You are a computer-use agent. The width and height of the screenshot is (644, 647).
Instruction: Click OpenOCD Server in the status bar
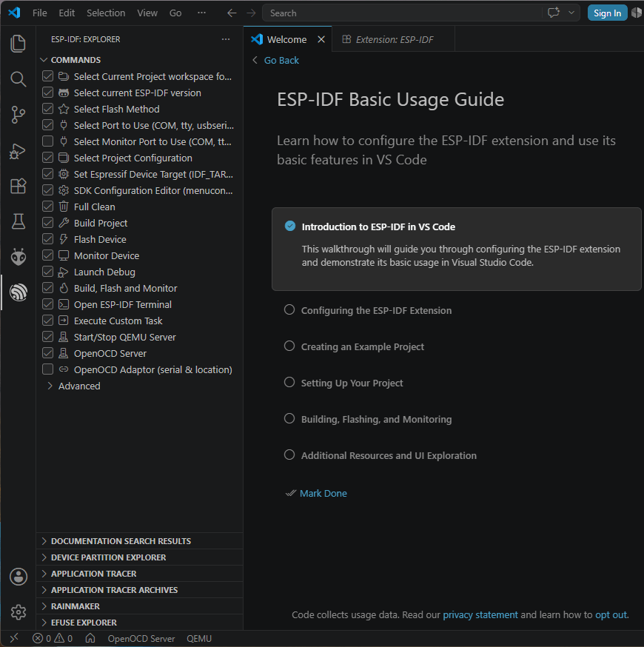coord(141,638)
